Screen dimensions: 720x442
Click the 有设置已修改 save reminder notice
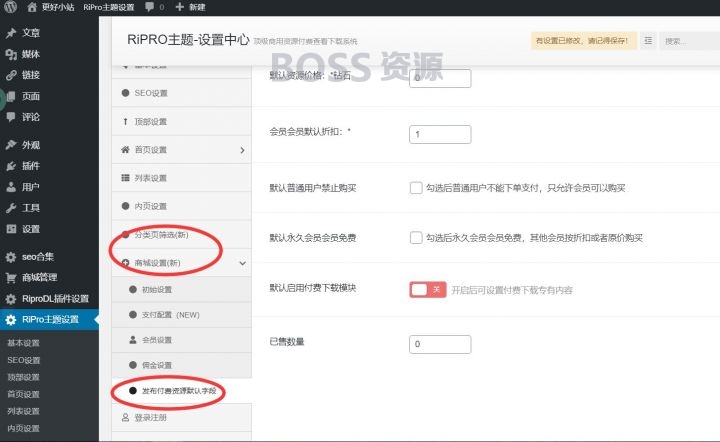[583, 41]
